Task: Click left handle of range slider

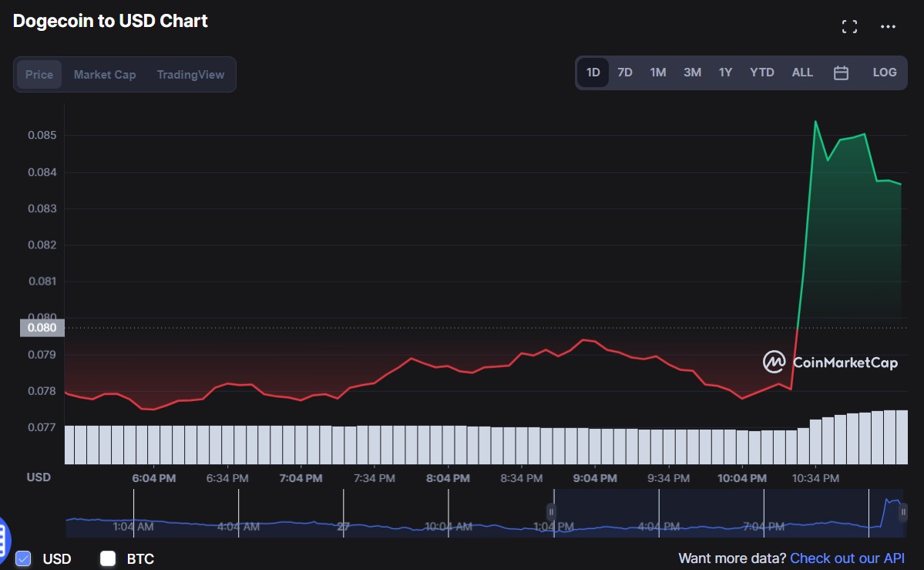Action: [551, 511]
